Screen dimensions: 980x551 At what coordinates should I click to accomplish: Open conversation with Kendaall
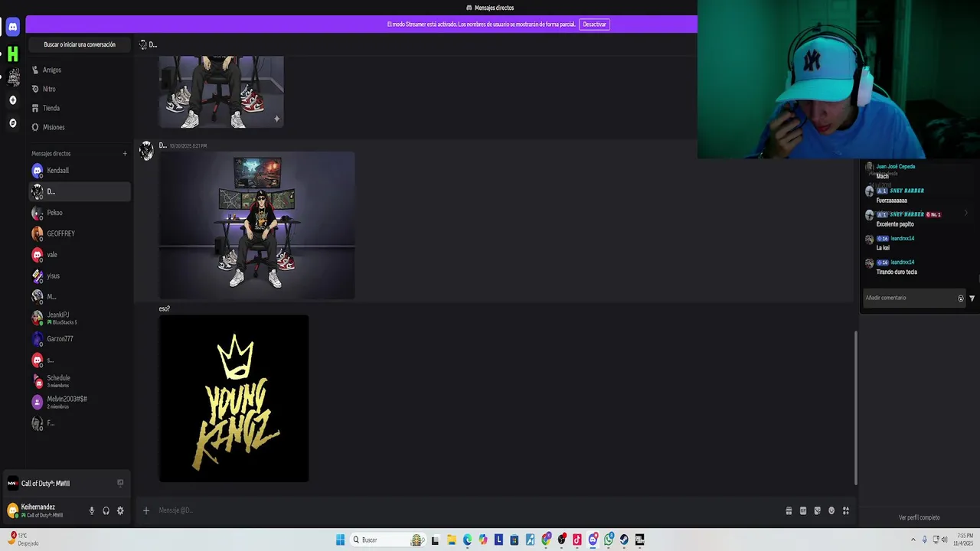pos(79,171)
